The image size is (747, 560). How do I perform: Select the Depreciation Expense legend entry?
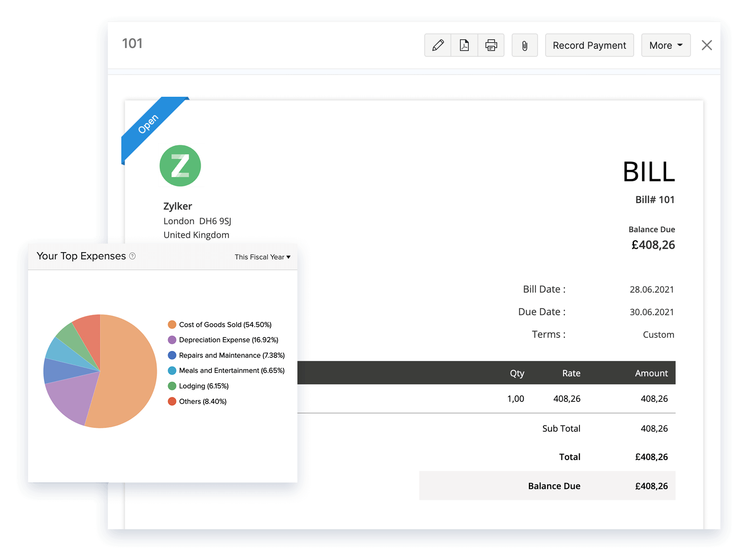[229, 340]
